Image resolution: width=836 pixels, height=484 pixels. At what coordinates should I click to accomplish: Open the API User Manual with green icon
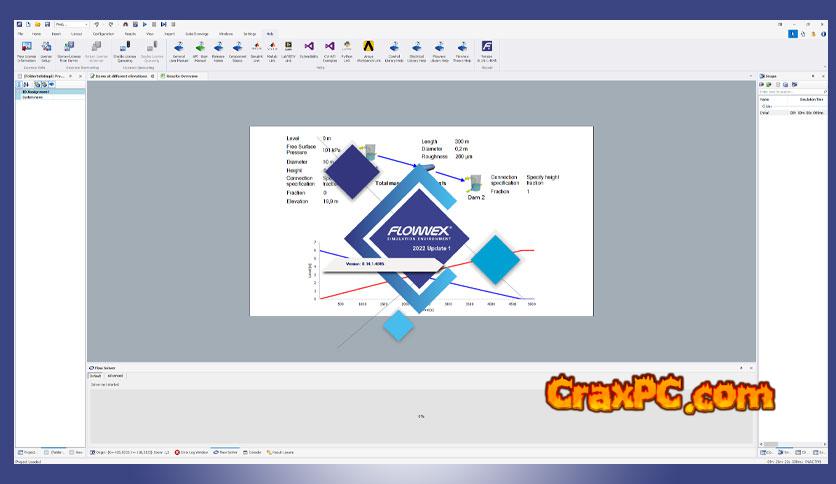[x=200, y=52]
